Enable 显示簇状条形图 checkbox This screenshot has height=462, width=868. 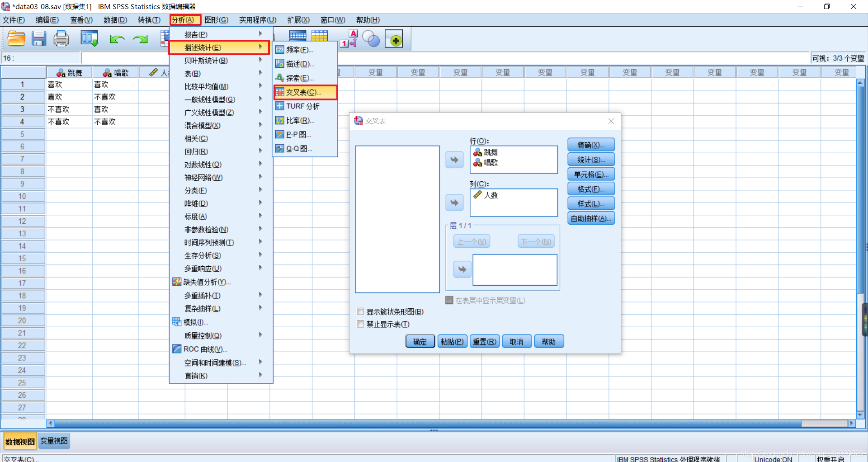[x=360, y=311]
